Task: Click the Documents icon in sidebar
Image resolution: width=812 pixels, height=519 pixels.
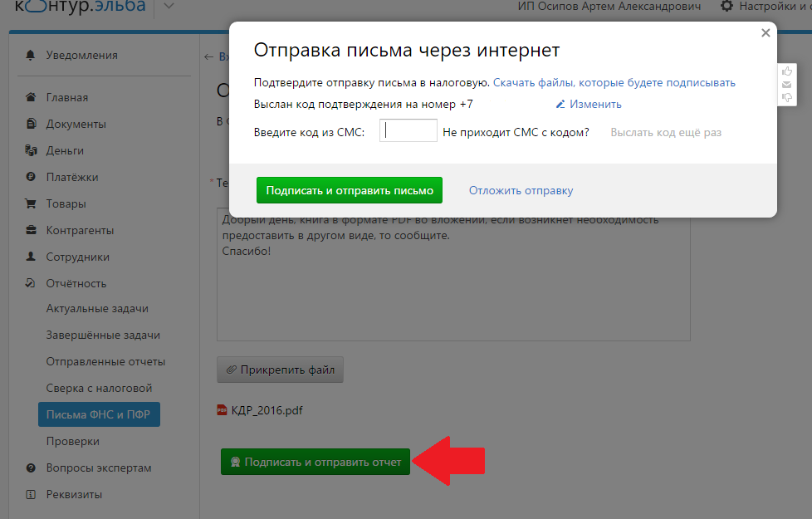Action: [31, 125]
